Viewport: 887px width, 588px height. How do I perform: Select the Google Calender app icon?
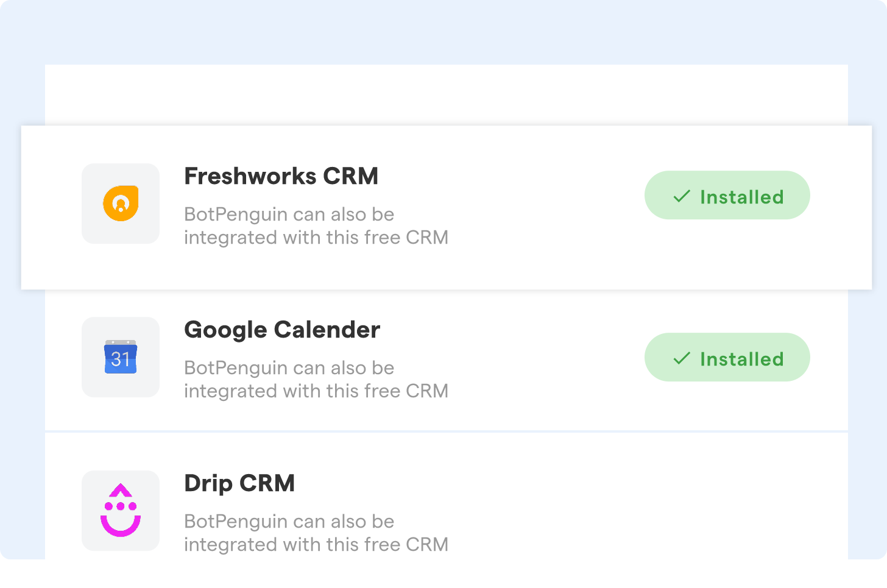point(120,357)
